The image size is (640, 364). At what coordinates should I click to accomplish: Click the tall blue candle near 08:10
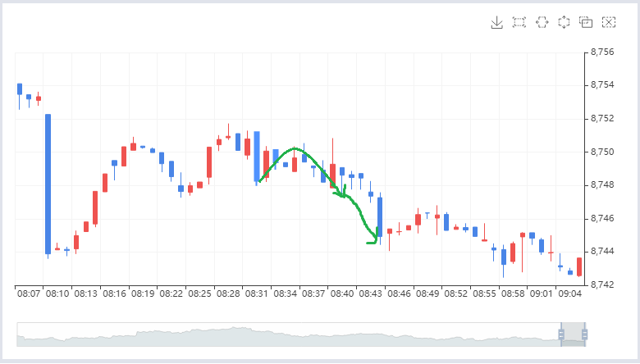click(48, 184)
